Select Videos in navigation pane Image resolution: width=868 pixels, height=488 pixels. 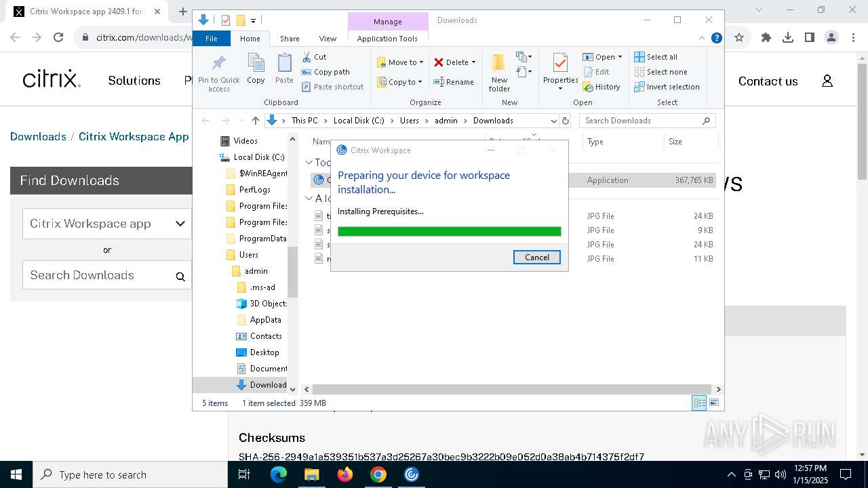(245, 141)
